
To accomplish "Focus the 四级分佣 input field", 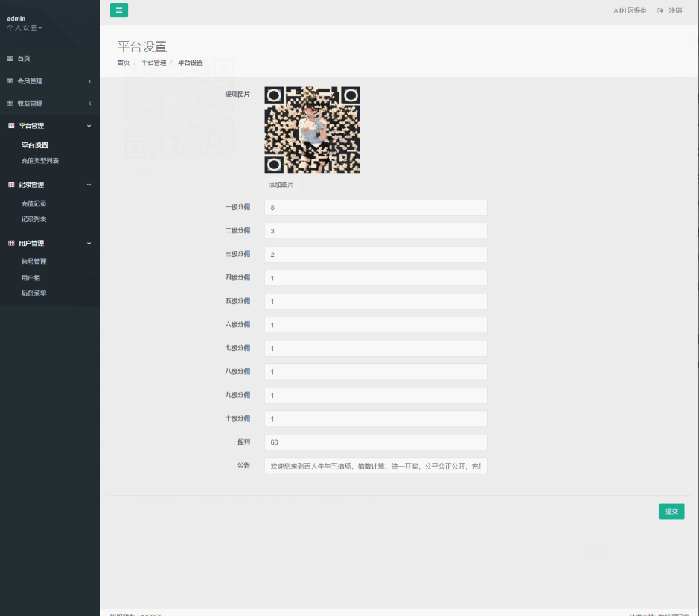I will click(x=376, y=278).
